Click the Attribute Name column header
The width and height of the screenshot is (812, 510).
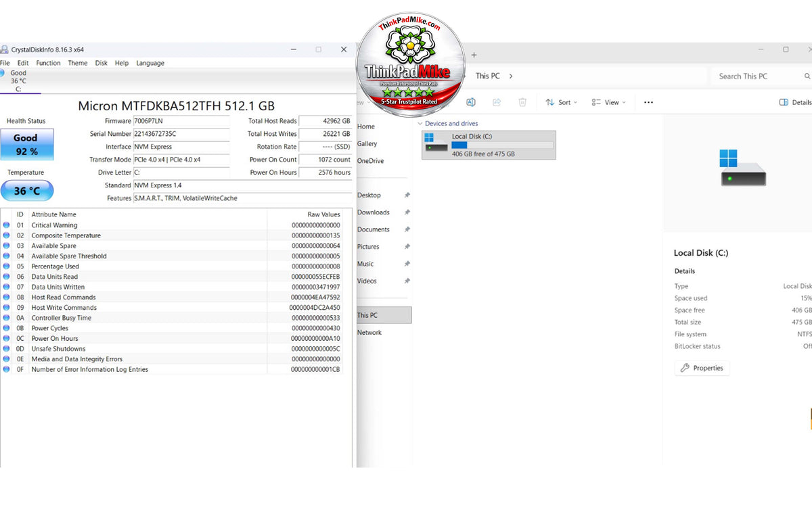click(x=54, y=214)
